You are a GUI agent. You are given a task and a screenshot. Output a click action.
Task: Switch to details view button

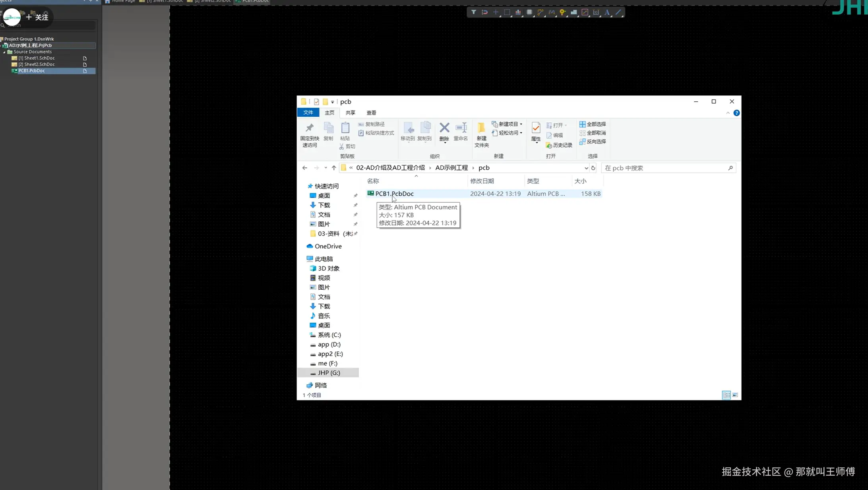pyautogui.click(x=726, y=395)
